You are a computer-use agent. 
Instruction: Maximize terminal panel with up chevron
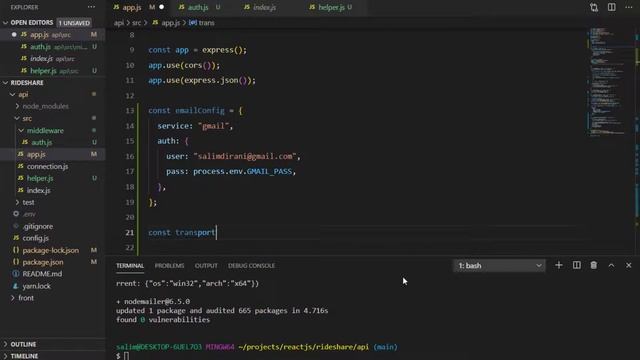point(611,265)
